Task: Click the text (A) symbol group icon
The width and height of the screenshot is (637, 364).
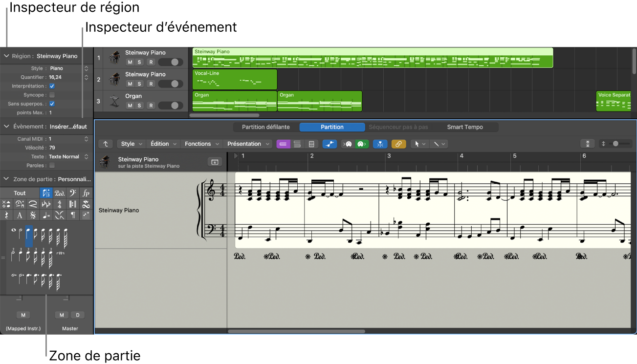Action: [x=20, y=215]
